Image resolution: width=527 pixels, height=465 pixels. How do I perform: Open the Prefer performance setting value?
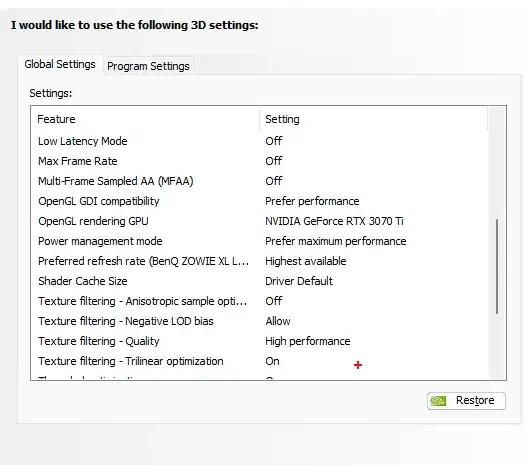point(312,201)
